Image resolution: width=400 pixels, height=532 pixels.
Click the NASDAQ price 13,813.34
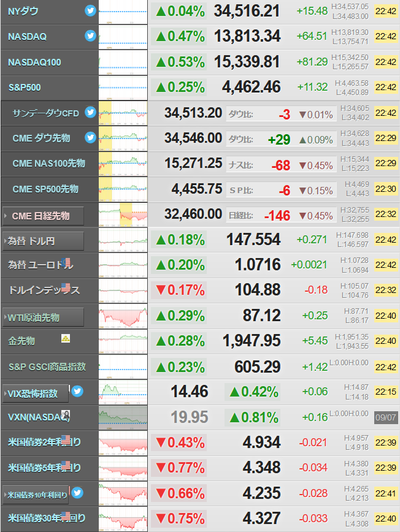click(x=247, y=36)
